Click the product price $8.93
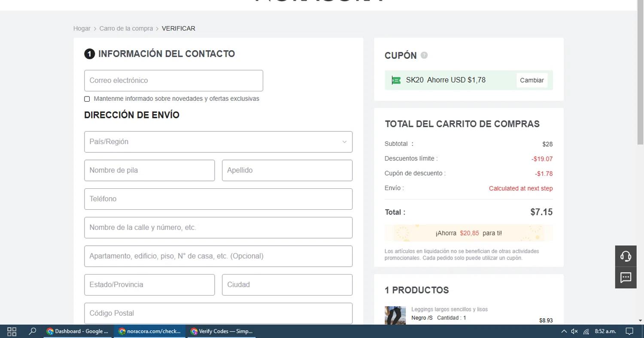The height and width of the screenshot is (338, 644). (x=546, y=320)
